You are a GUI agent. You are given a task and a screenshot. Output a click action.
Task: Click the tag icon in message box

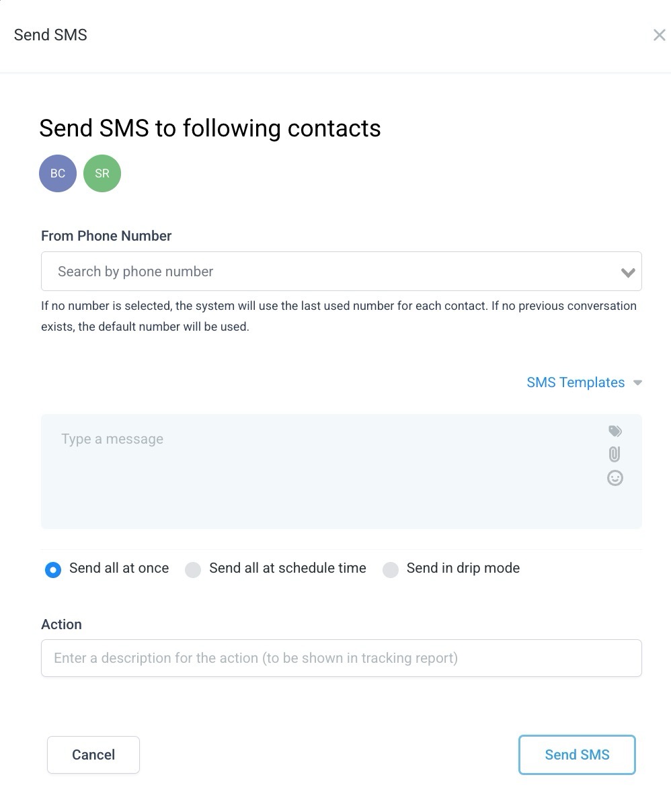coord(615,431)
